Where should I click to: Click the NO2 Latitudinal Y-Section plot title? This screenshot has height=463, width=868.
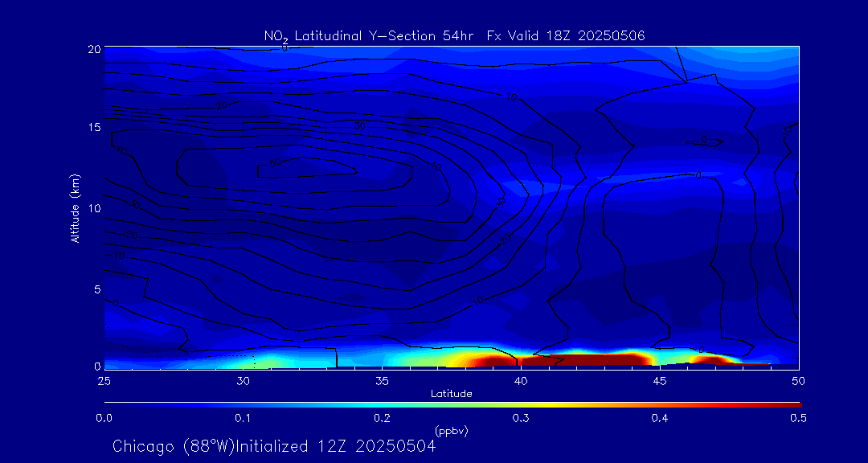point(454,35)
